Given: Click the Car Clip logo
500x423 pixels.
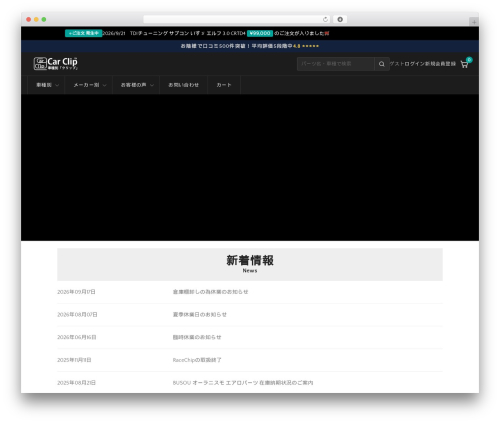Looking at the screenshot, I should click(56, 63).
